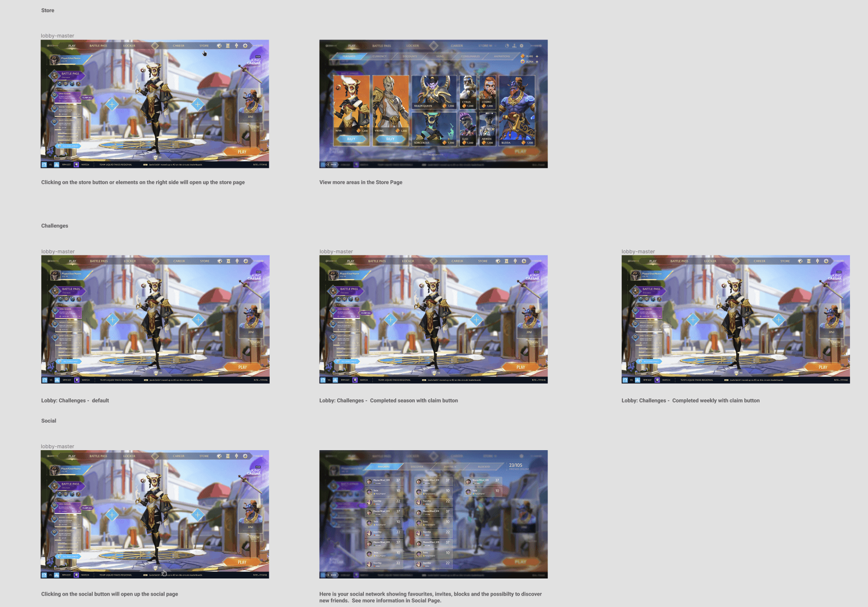Select FAVORITE tab on Social page

pos(383,467)
